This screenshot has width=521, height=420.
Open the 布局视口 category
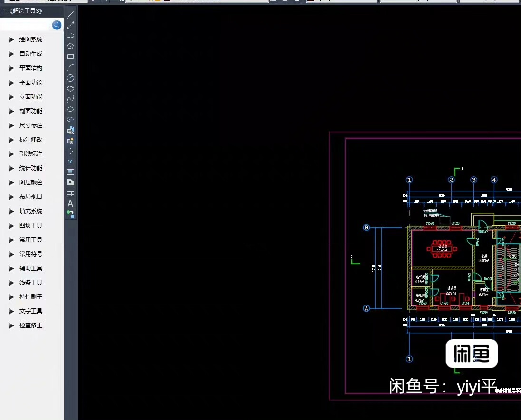[x=30, y=197]
